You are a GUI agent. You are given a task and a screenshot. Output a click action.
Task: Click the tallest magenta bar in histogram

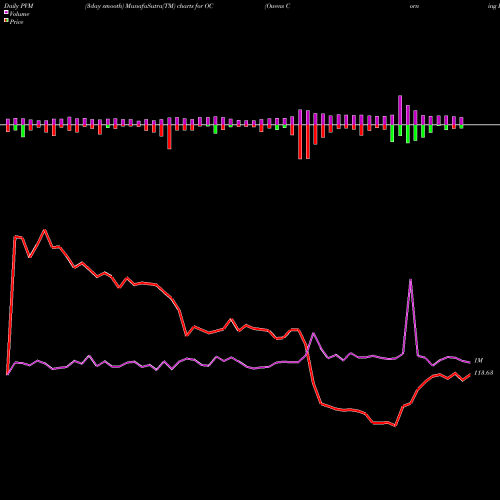point(400,110)
